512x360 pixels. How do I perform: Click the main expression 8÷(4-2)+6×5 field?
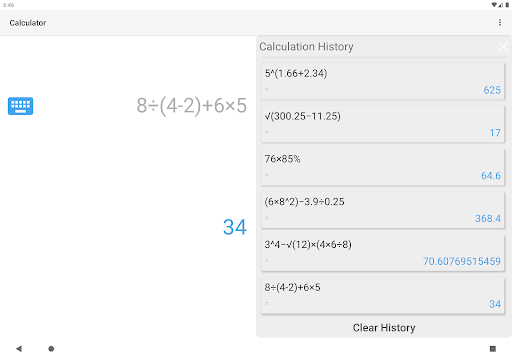[x=192, y=106]
